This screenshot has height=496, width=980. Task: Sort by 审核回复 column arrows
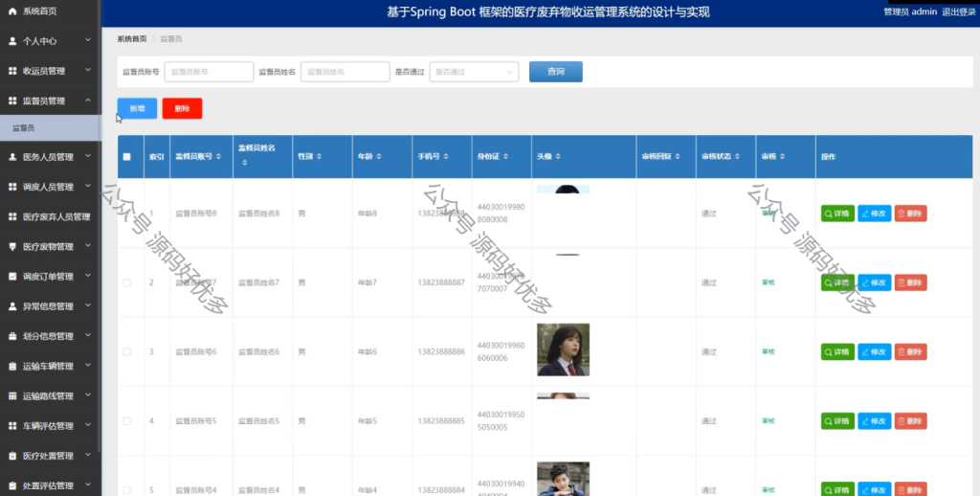tap(677, 156)
